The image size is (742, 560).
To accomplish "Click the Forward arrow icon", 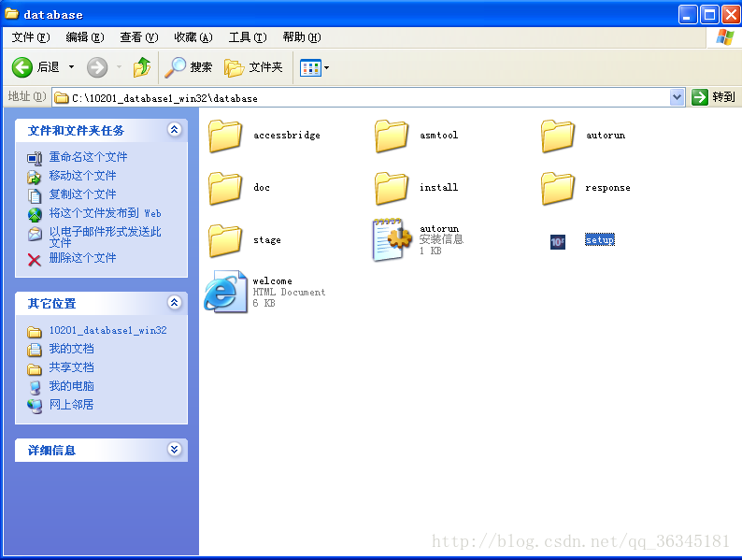I will 97,67.
